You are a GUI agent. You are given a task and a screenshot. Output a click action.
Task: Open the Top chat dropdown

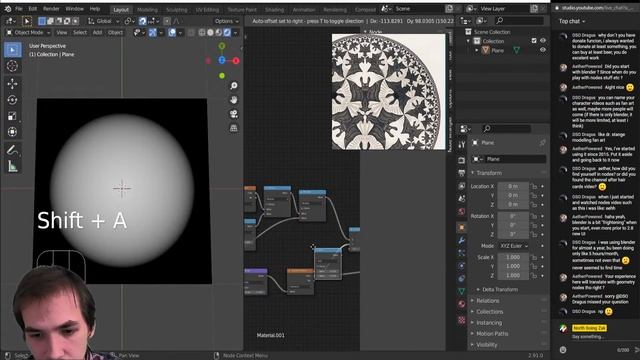(x=572, y=21)
